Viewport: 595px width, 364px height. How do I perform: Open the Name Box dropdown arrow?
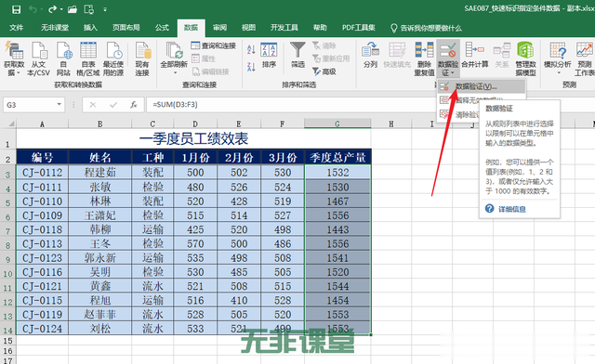59,104
